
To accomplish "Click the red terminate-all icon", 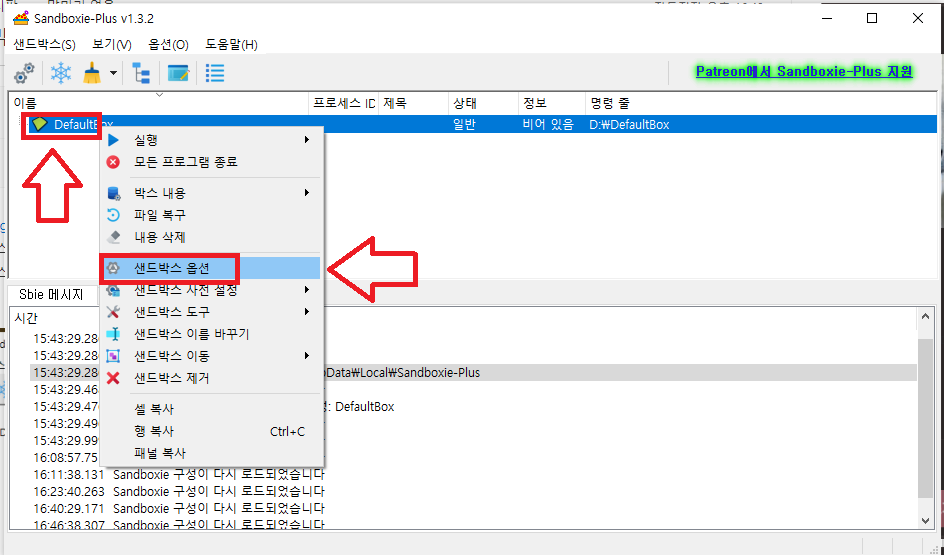I will pyautogui.click(x=113, y=162).
